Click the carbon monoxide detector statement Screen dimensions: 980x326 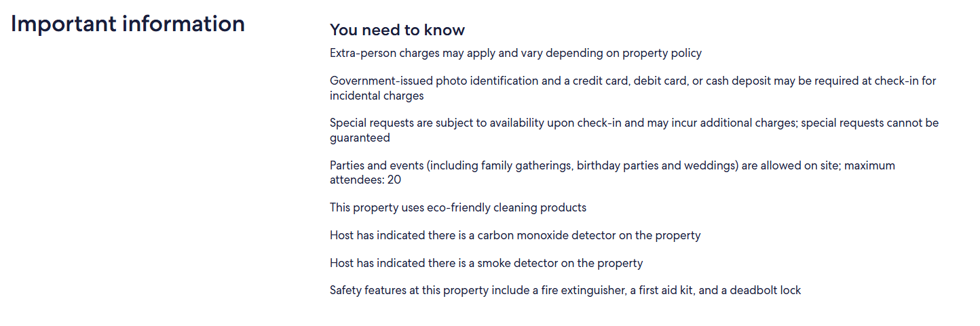coord(515,235)
